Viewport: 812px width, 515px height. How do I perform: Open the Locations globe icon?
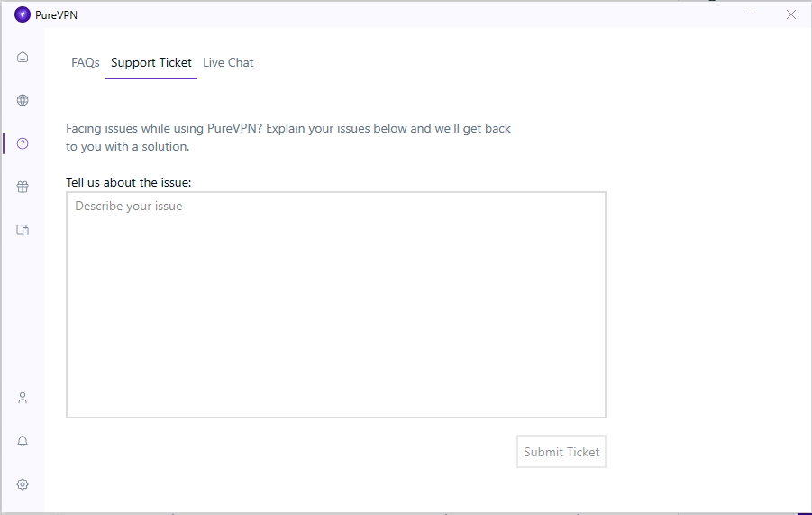coord(23,100)
